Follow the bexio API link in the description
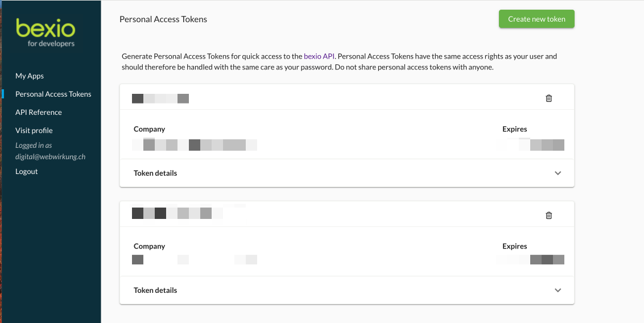Image resolution: width=644 pixels, height=323 pixels. point(319,56)
